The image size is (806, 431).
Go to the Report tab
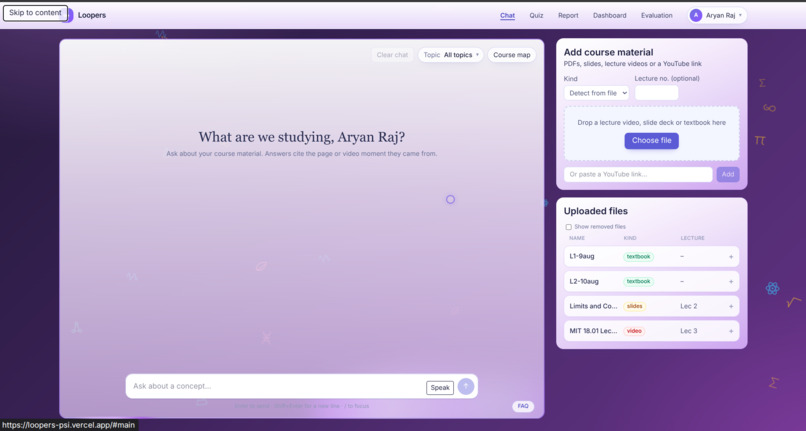coord(568,15)
